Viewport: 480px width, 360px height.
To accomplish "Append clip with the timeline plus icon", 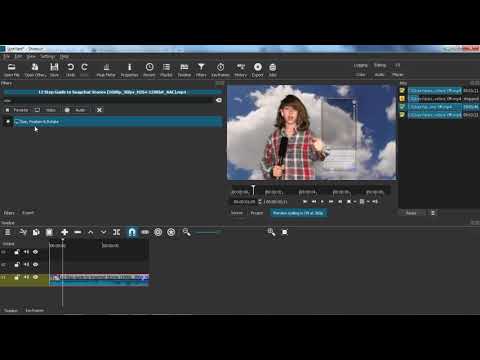I will 64,232.
